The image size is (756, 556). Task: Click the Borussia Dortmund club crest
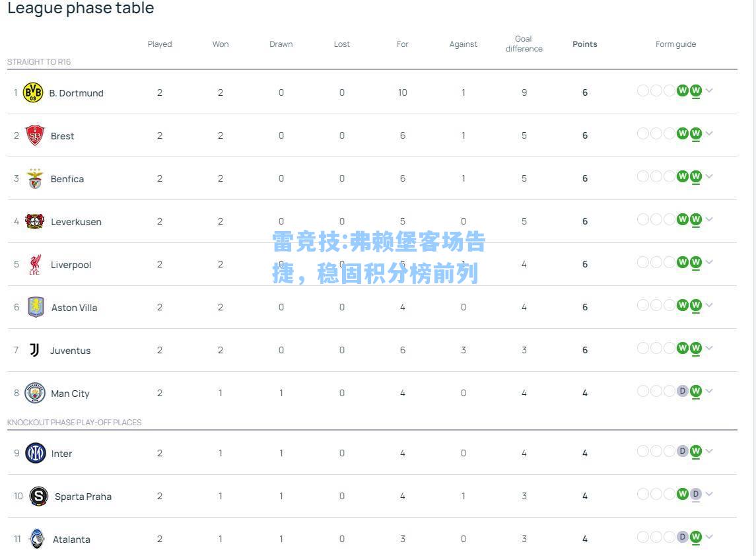(x=33, y=92)
